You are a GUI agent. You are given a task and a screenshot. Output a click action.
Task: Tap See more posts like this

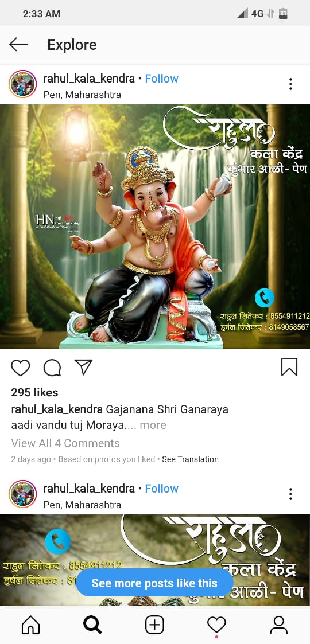154,583
